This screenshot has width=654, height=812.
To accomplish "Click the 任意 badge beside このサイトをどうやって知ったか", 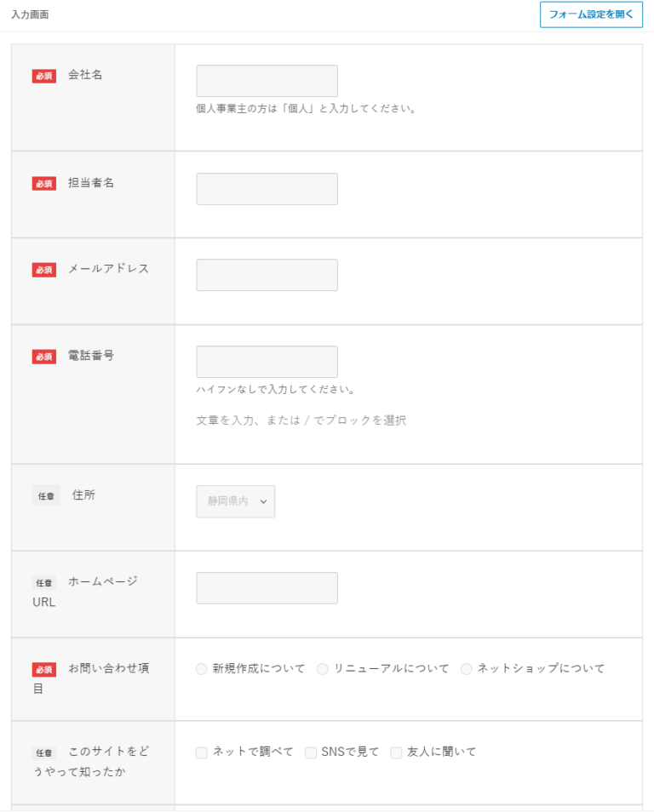I will point(45,752).
